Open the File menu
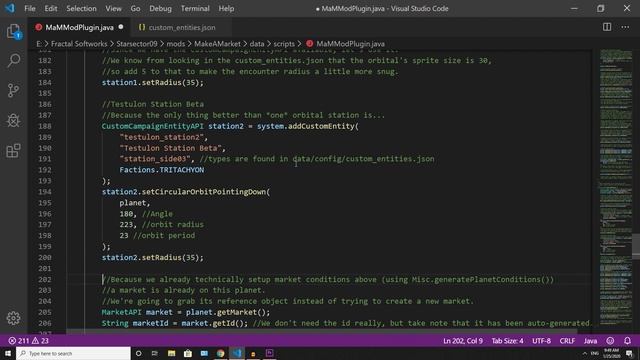 click(x=30, y=8)
